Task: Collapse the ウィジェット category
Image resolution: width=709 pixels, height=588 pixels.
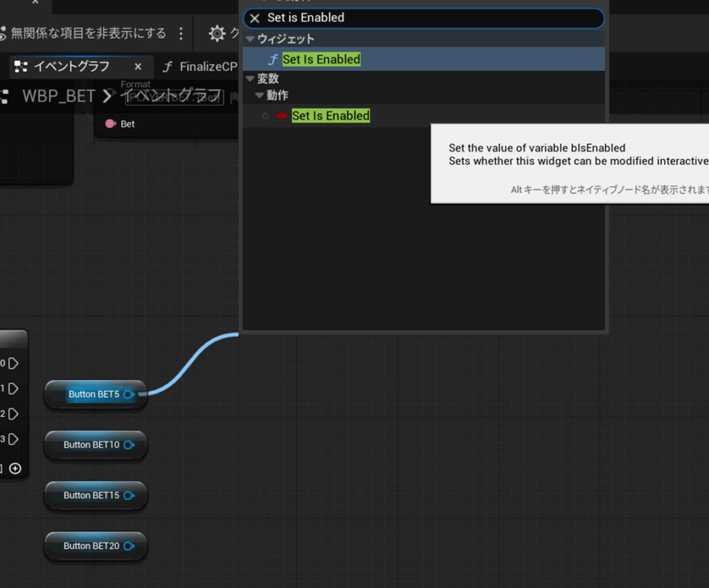Action: (251, 39)
